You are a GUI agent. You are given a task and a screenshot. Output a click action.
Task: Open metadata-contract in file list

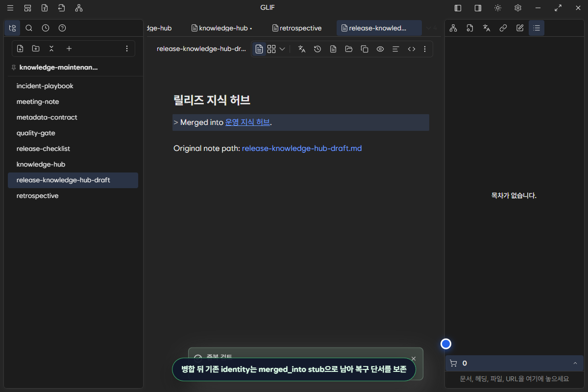tap(73, 117)
